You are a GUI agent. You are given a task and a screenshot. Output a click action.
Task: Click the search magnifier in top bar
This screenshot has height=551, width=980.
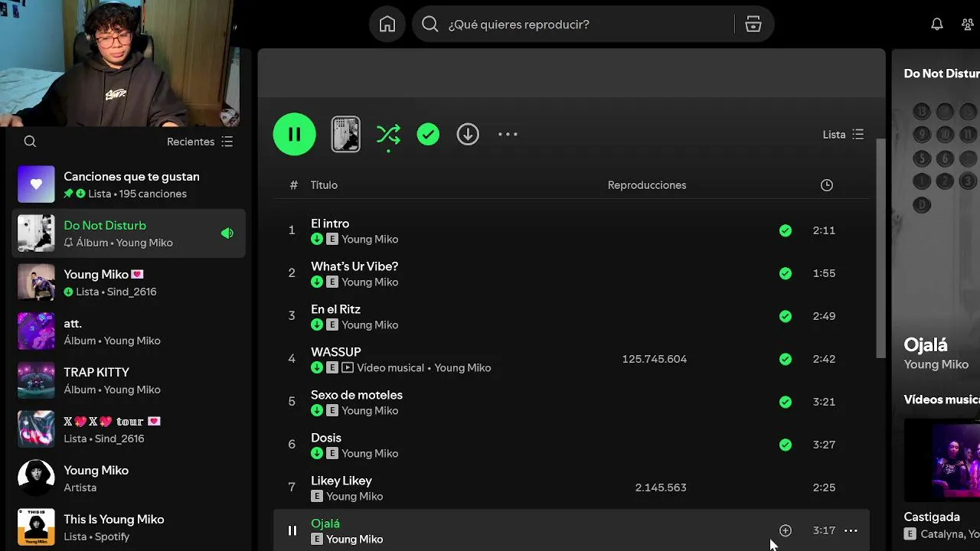[x=430, y=24]
